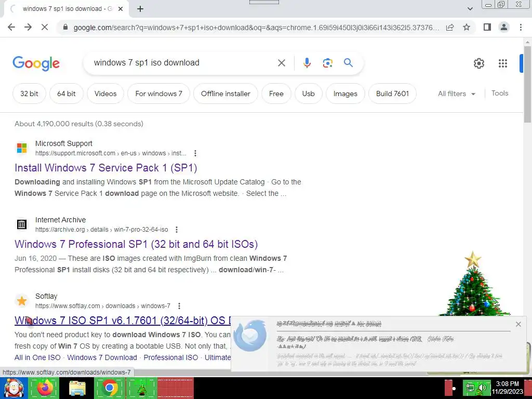Bookmark this tab with the star icon

pos(467,27)
